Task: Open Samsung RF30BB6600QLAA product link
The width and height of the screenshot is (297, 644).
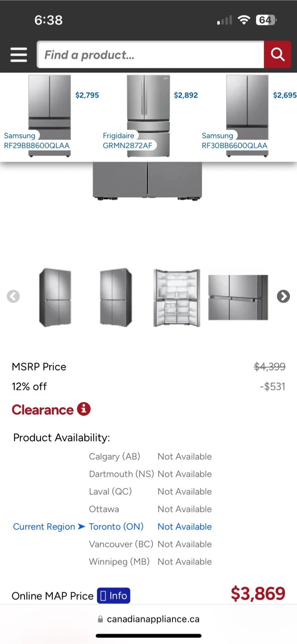Action: click(x=234, y=140)
